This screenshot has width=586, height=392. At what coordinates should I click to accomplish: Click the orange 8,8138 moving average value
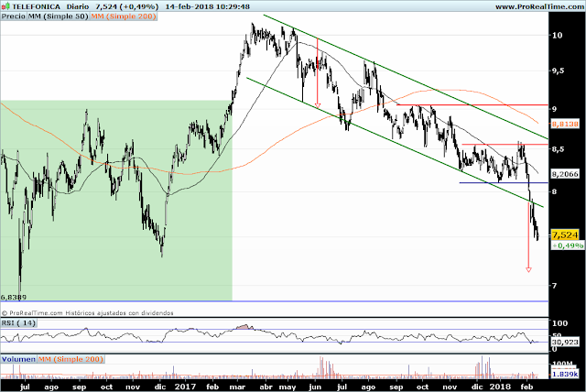coord(565,124)
